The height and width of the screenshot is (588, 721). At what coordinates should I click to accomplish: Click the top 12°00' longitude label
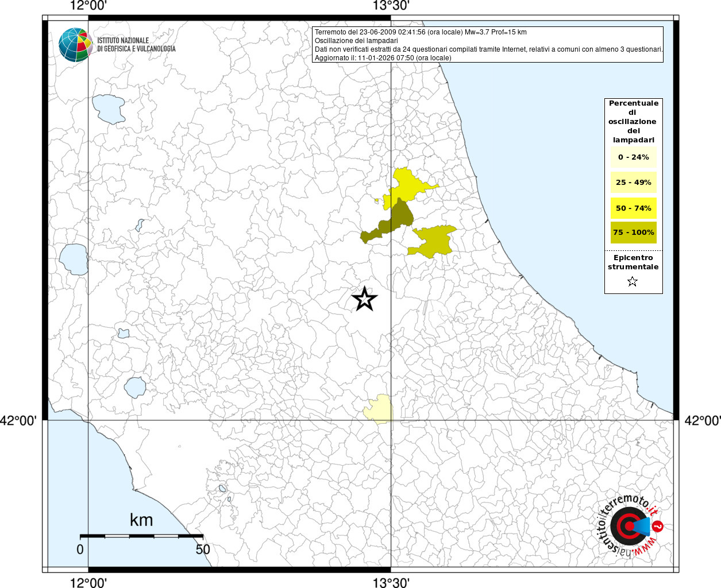pyautogui.click(x=88, y=6)
